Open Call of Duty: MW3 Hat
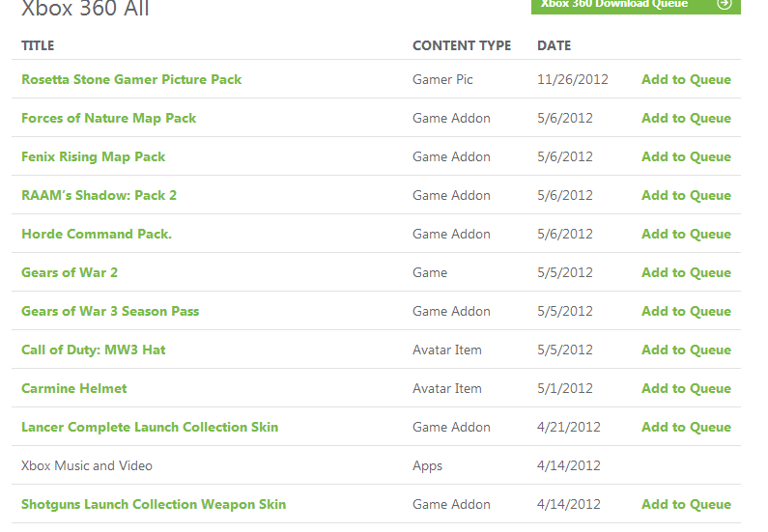768x532 pixels. coord(94,350)
